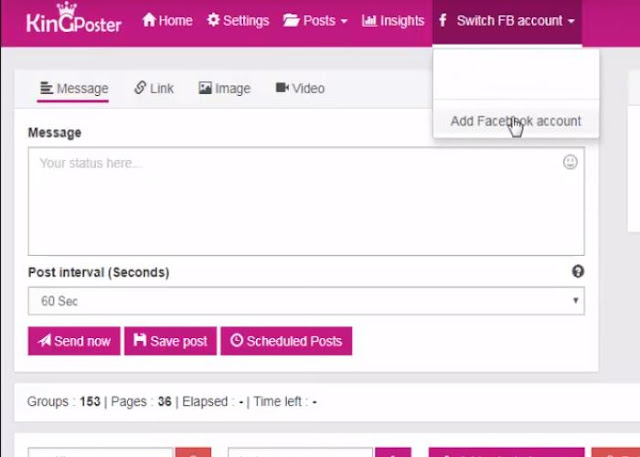Open the 60 Sec interval dropdown

click(306, 301)
